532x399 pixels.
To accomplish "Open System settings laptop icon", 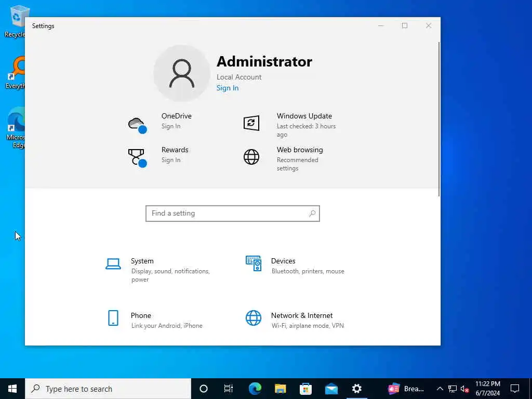I will (113, 264).
